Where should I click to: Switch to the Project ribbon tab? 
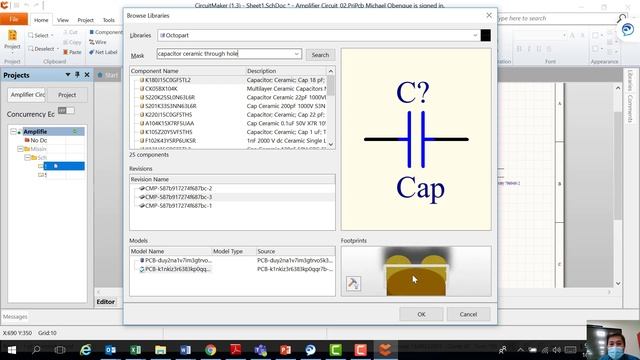pyautogui.click(x=85, y=20)
